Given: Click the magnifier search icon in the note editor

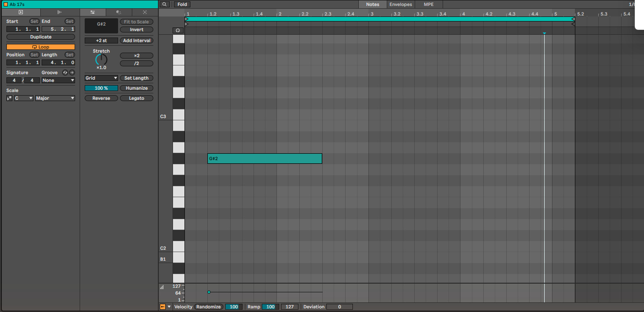Looking at the screenshot, I should [165, 5].
